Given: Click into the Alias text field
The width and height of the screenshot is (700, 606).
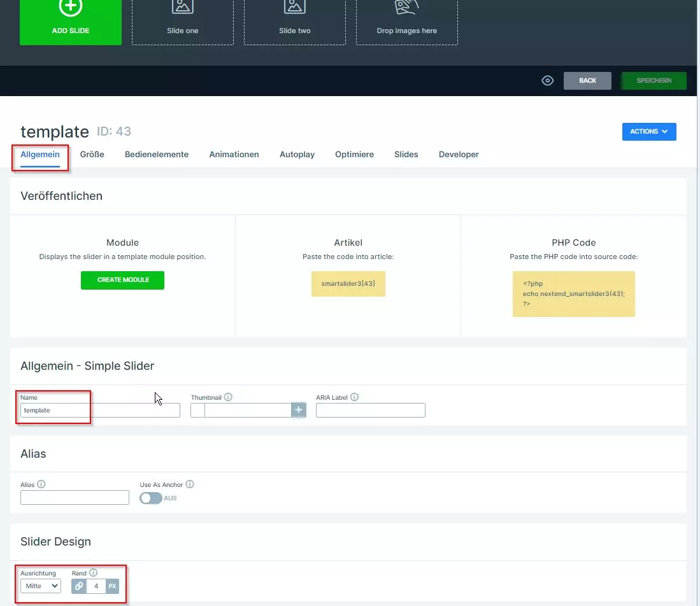Looking at the screenshot, I should pos(75,497).
